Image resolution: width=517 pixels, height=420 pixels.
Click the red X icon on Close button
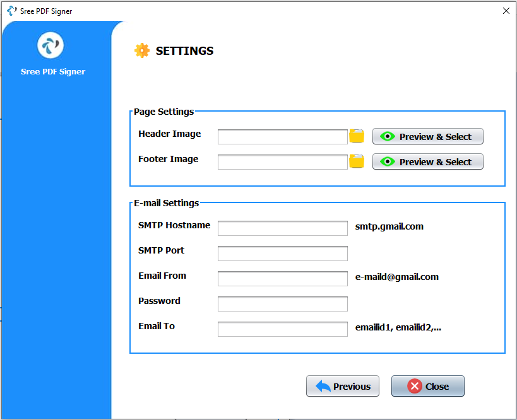point(415,386)
